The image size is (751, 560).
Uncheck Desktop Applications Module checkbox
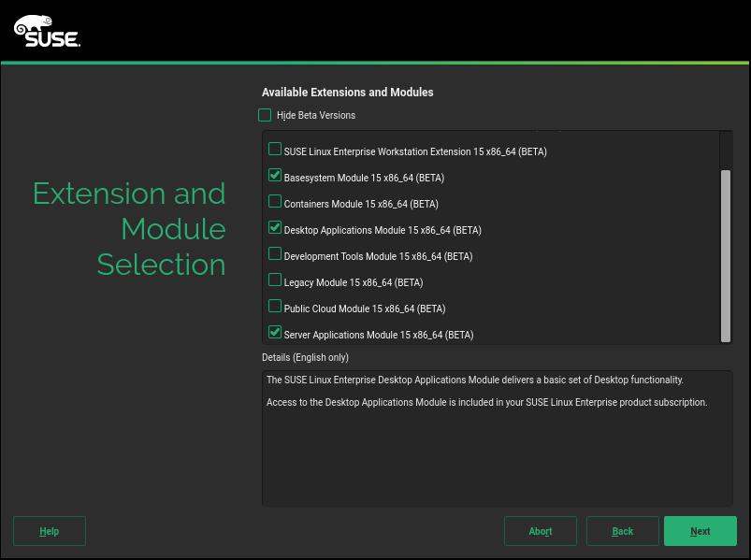coord(275,227)
